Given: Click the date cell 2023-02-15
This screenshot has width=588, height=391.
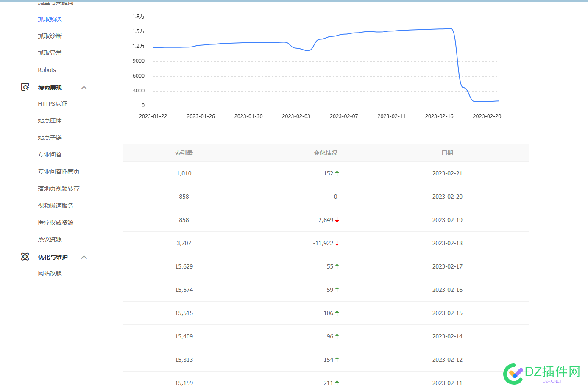Looking at the screenshot, I should (x=447, y=313).
